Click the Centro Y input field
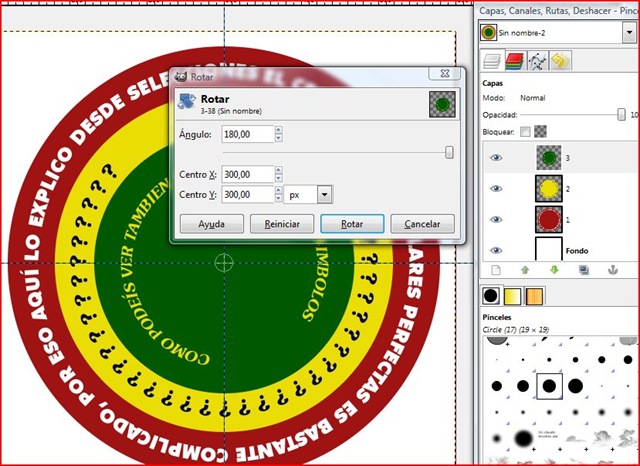This screenshot has width=640, height=466. pos(248,194)
